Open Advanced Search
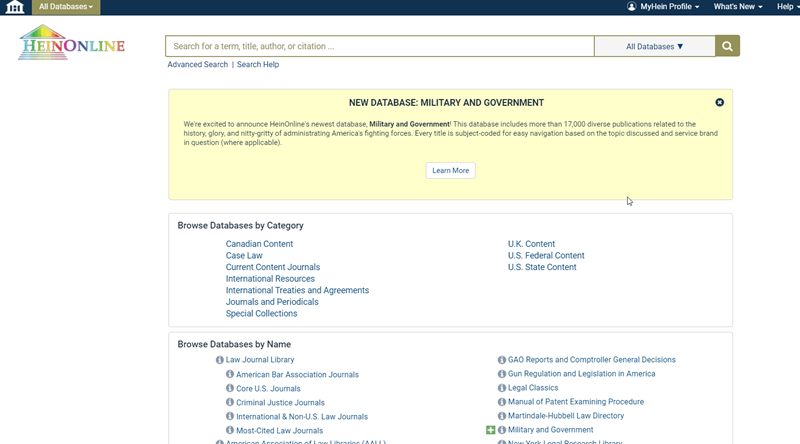The width and height of the screenshot is (800, 444). 197,64
